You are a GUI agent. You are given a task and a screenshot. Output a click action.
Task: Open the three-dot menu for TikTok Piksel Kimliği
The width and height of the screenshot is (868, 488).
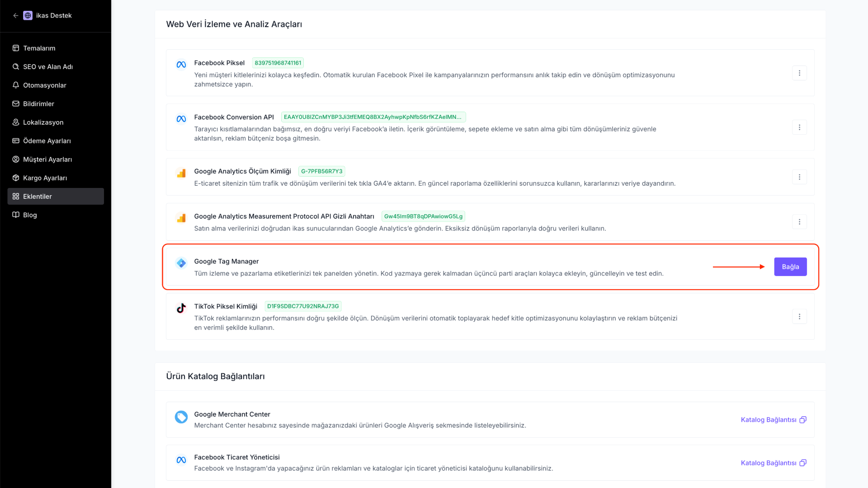pos(799,317)
